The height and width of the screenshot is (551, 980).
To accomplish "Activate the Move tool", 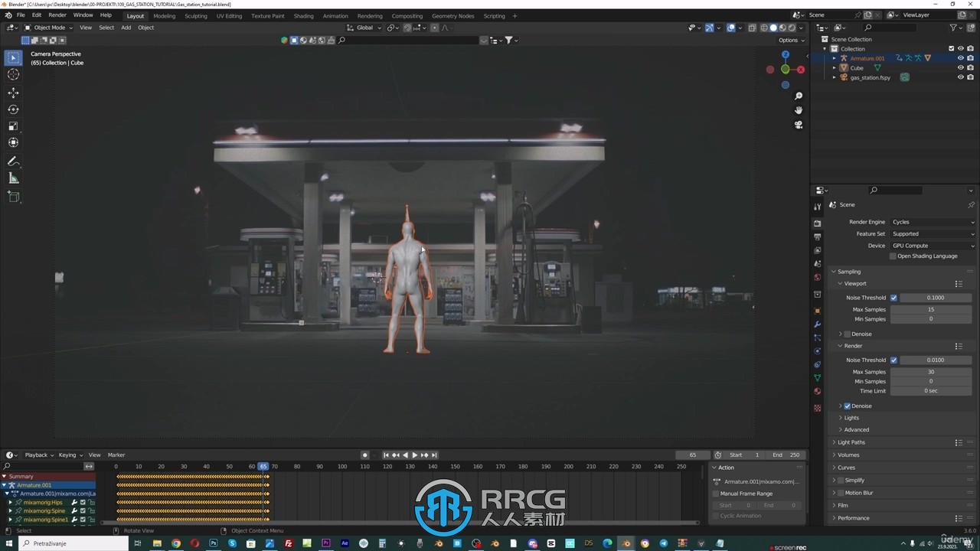I will coord(13,93).
